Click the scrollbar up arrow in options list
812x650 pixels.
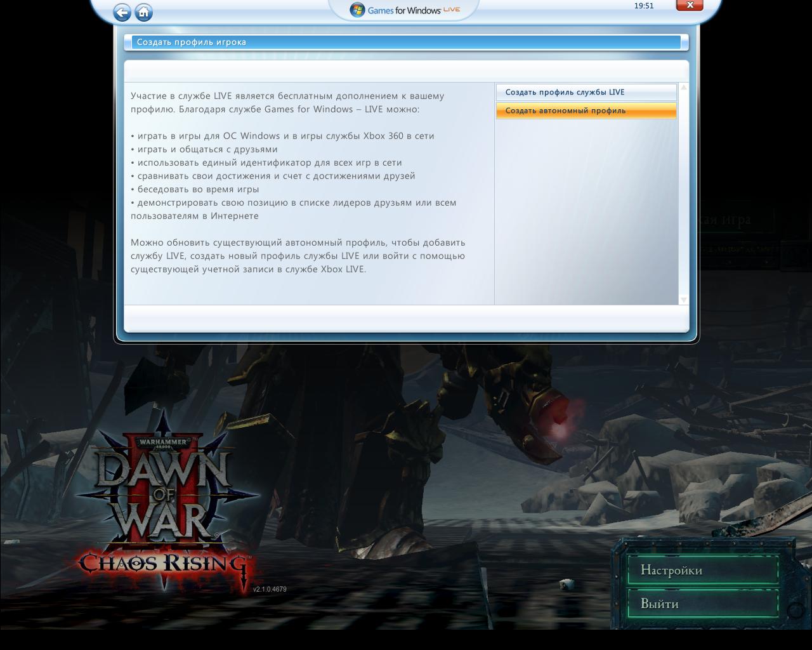pos(683,87)
